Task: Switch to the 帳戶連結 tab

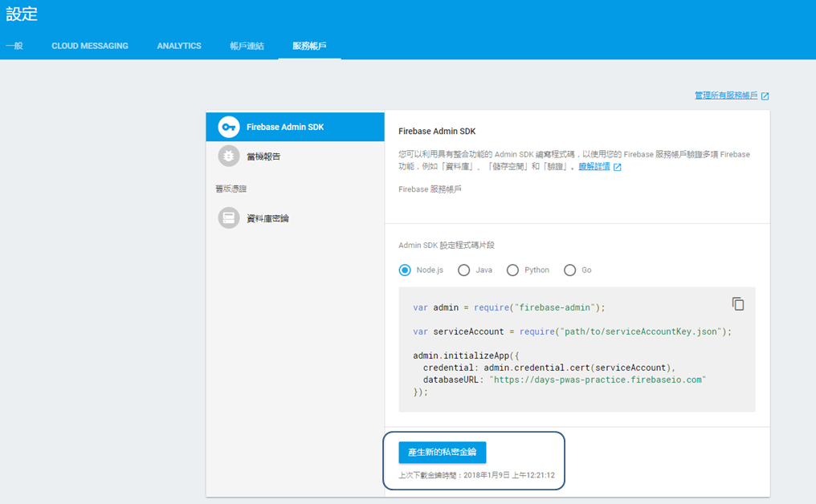Action: pyautogui.click(x=247, y=46)
